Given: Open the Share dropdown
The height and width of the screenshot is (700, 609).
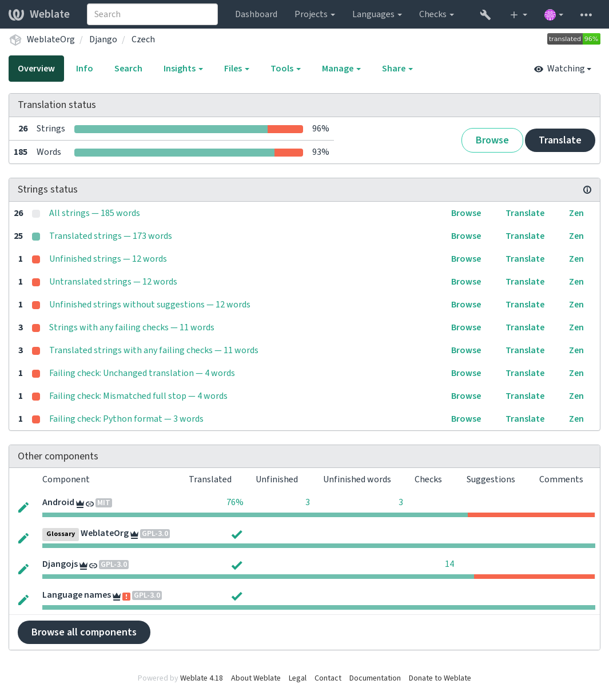Looking at the screenshot, I should click(x=397, y=69).
